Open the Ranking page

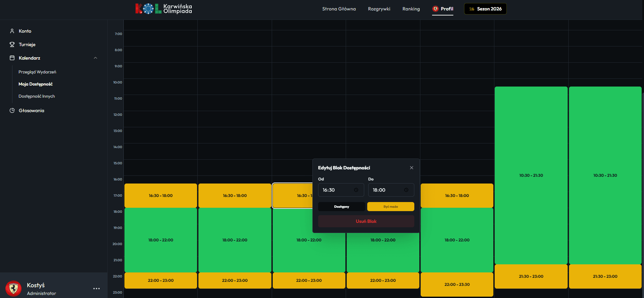click(x=411, y=9)
